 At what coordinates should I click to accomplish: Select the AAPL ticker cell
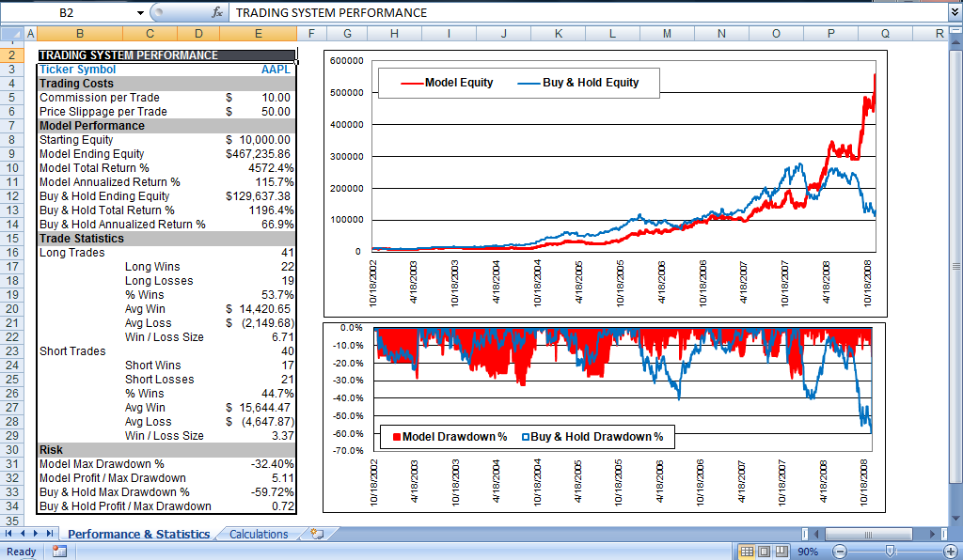tap(258, 70)
